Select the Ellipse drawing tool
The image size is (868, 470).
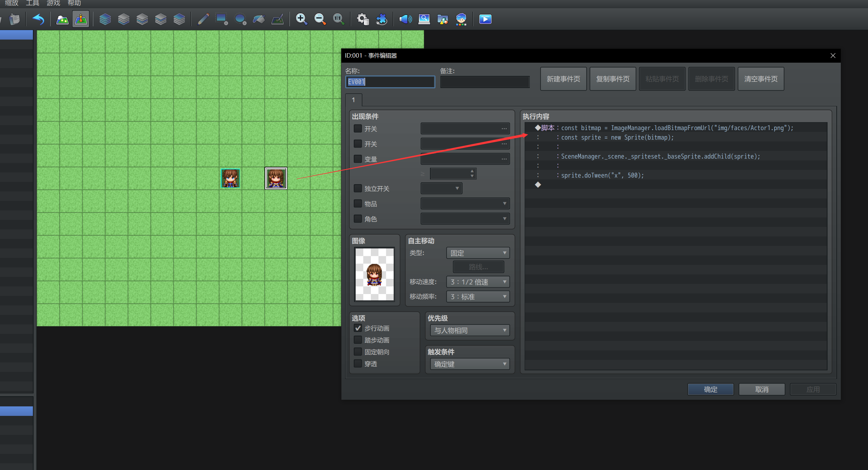click(240, 19)
